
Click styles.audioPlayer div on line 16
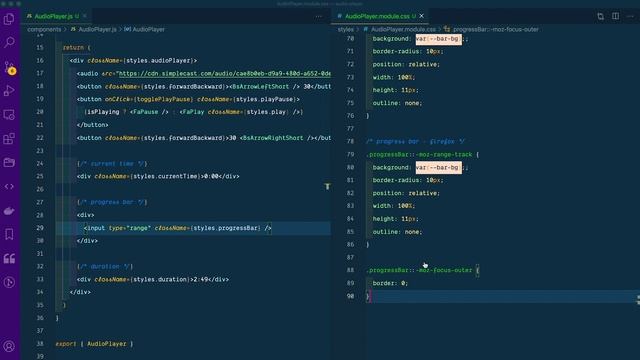click(133, 60)
